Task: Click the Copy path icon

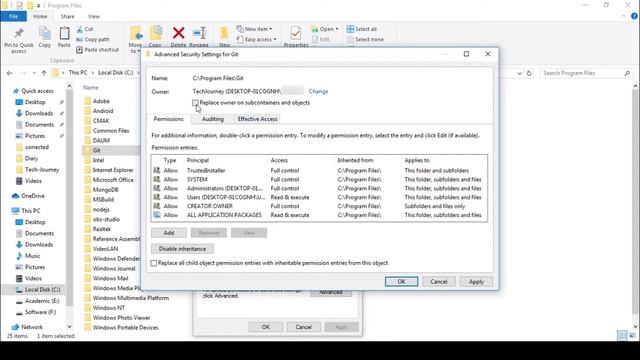Action: pos(80,39)
